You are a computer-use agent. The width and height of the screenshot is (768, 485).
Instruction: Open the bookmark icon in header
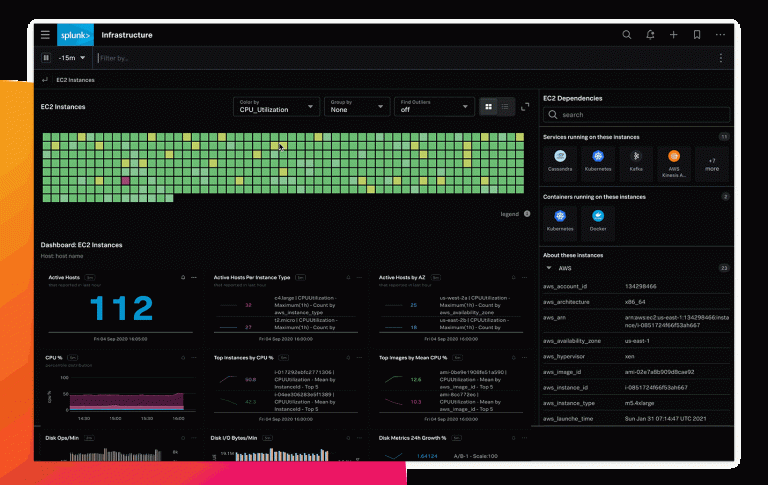[696, 35]
